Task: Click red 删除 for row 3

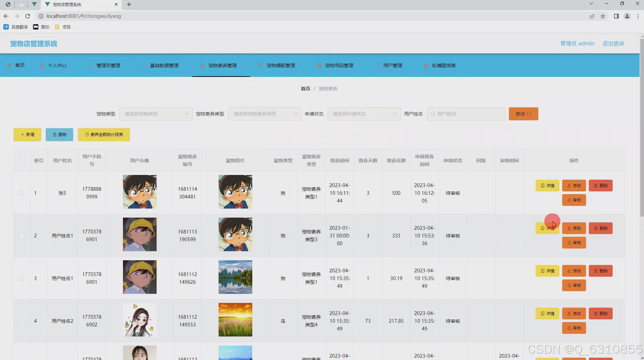Action: (x=601, y=271)
